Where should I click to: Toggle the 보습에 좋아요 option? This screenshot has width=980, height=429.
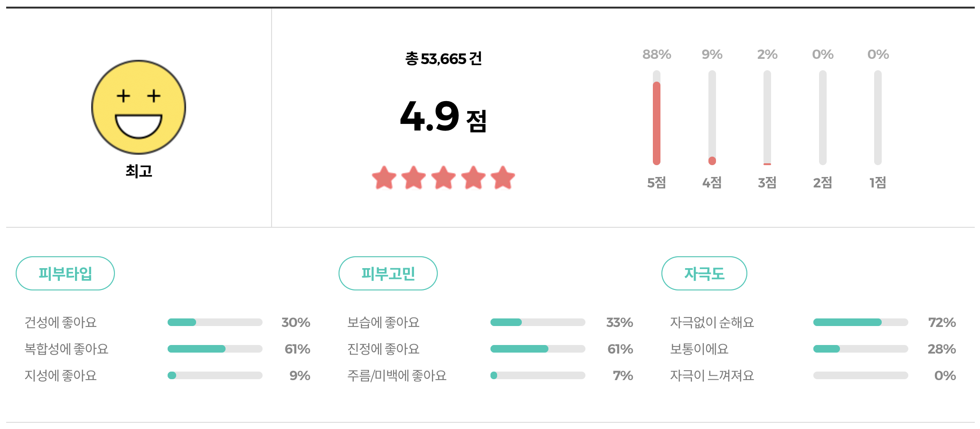pos(383,322)
